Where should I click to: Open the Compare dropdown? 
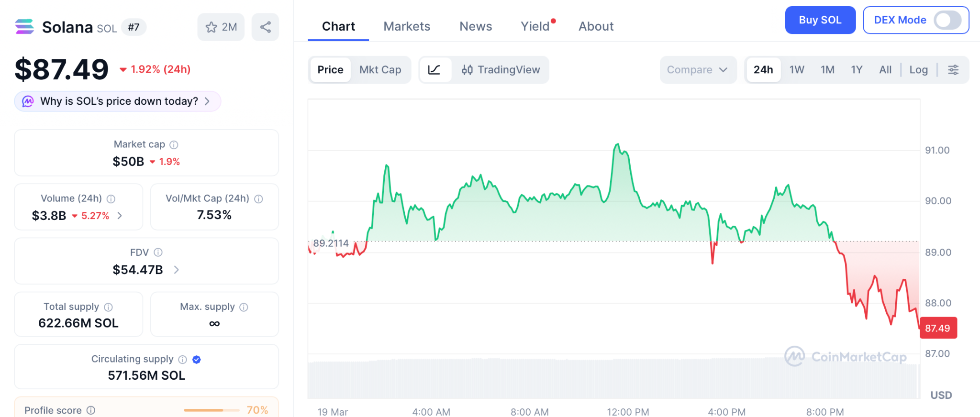(x=697, y=70)
